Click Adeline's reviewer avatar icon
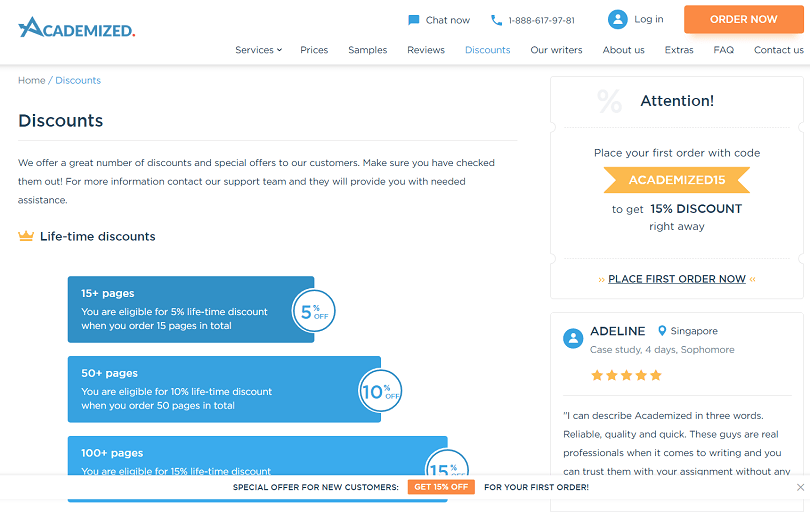The width and height of the screenshot is (810, 512). coord(573,339)
